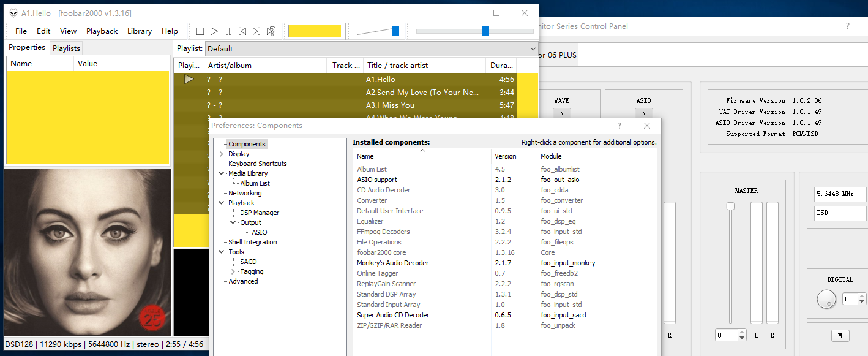The image size is (868, 356).
Task: Click the Play icon in toolbar
Action: (214, 31)
